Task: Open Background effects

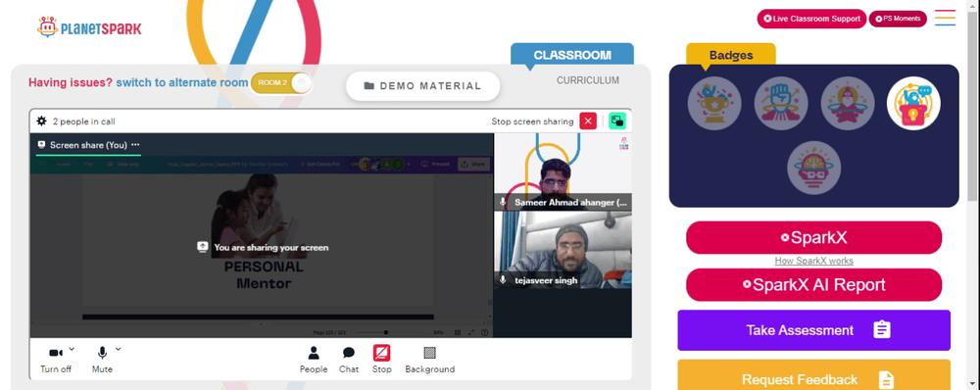Action: 430,360
